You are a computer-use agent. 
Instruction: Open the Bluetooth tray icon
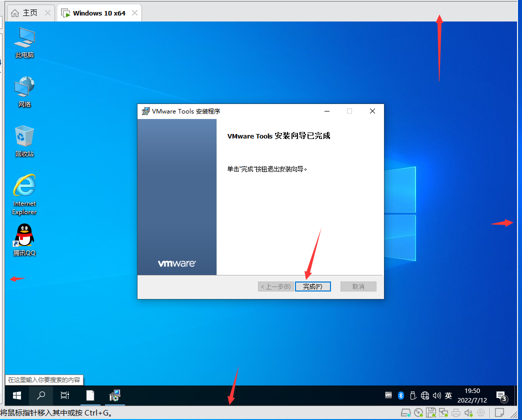coord(401,395)
